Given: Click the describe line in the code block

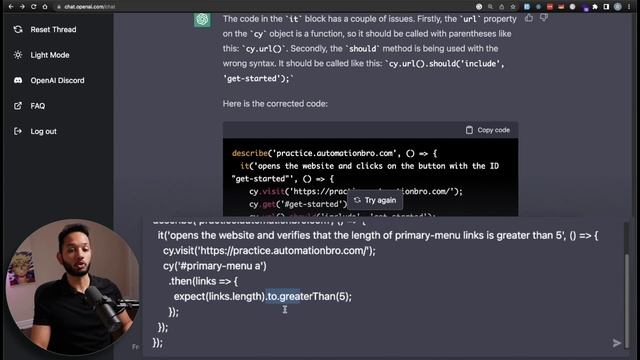Looking at the screenshot, I should tap(334, 153).
